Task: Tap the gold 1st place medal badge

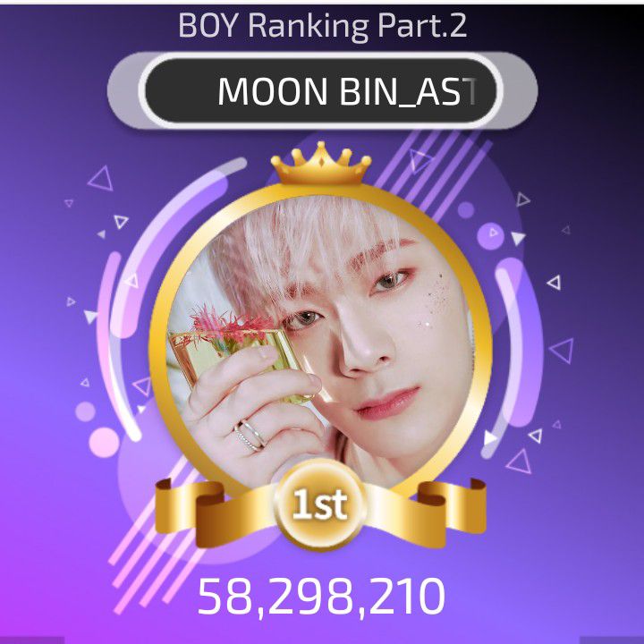Action: tap(319, 505)
